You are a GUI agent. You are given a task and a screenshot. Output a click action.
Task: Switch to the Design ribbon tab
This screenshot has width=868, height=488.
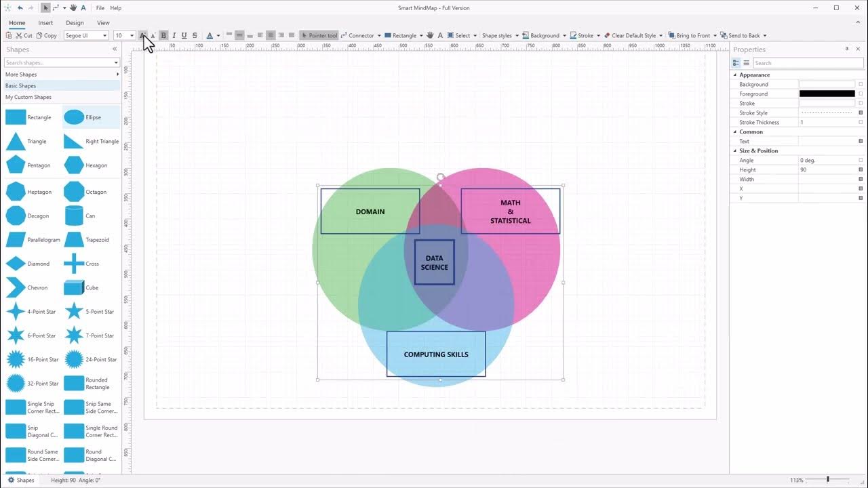click(x=75, y=23)
